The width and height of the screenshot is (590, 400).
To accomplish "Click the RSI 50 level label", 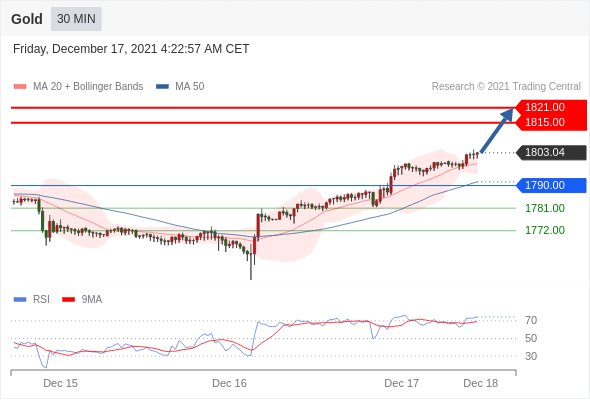I will click(531, 338).
